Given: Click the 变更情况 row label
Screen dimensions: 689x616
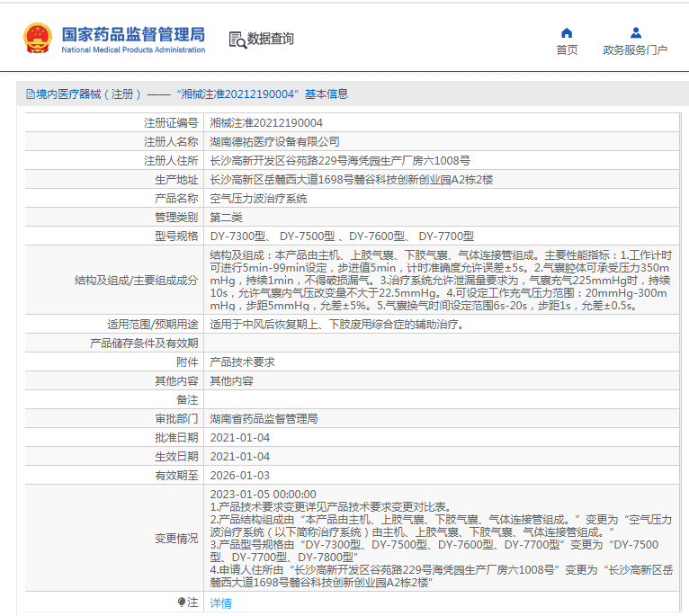Looking at the screenshot, I should click(176, 539).
